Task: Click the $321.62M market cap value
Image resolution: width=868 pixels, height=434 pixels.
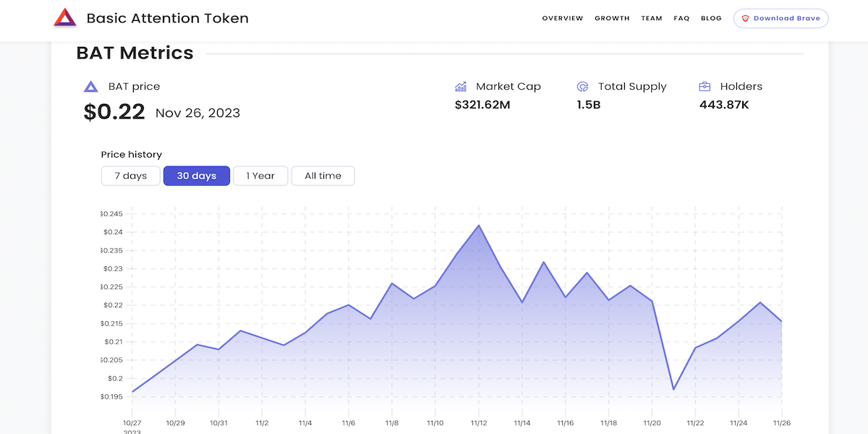Action: (x=482, y=105)
